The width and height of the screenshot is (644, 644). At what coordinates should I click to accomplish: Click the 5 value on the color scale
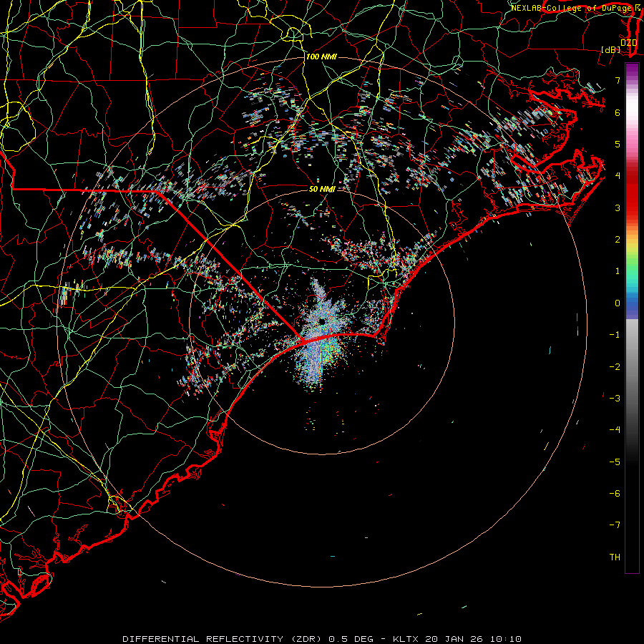(618, 144)
